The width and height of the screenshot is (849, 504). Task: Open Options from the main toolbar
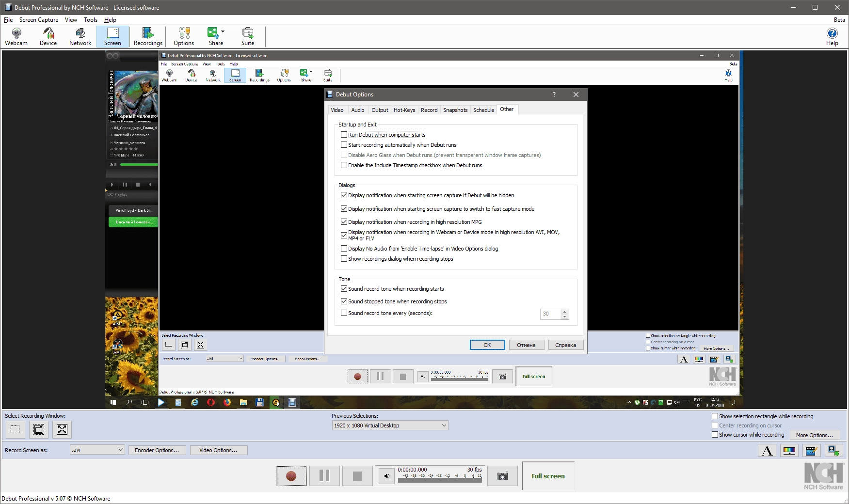[184, 36]
